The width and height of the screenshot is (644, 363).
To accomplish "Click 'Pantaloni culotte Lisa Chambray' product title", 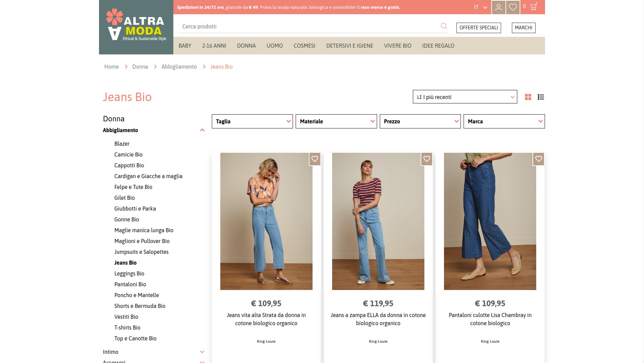I will (x=490, y=319).
